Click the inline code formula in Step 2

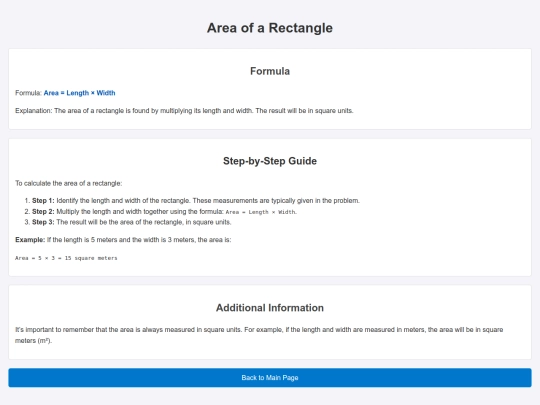click(x=261, y=212)
